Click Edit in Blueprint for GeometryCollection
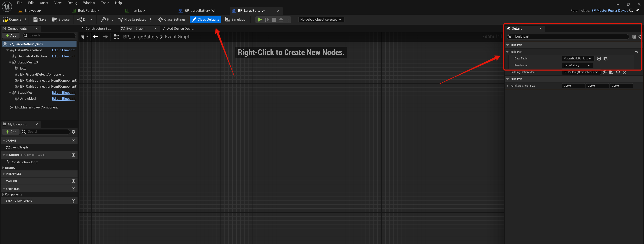The width and height of the screenshot is (644, 244). coord(63,56)
